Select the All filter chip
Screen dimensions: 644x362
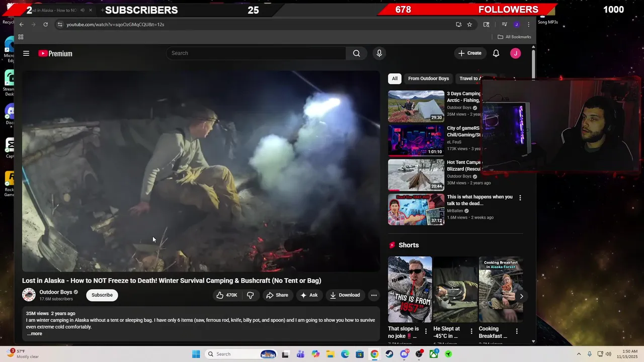[394, 78]
